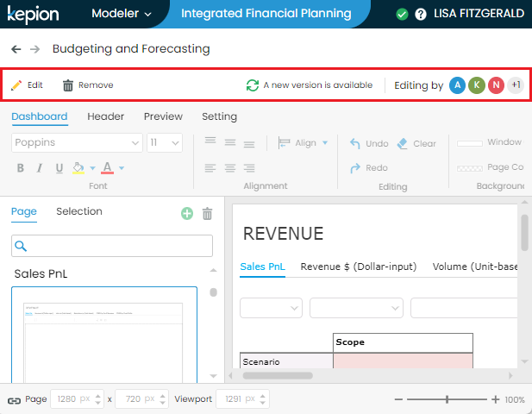Click the Remove trash button

88,85
